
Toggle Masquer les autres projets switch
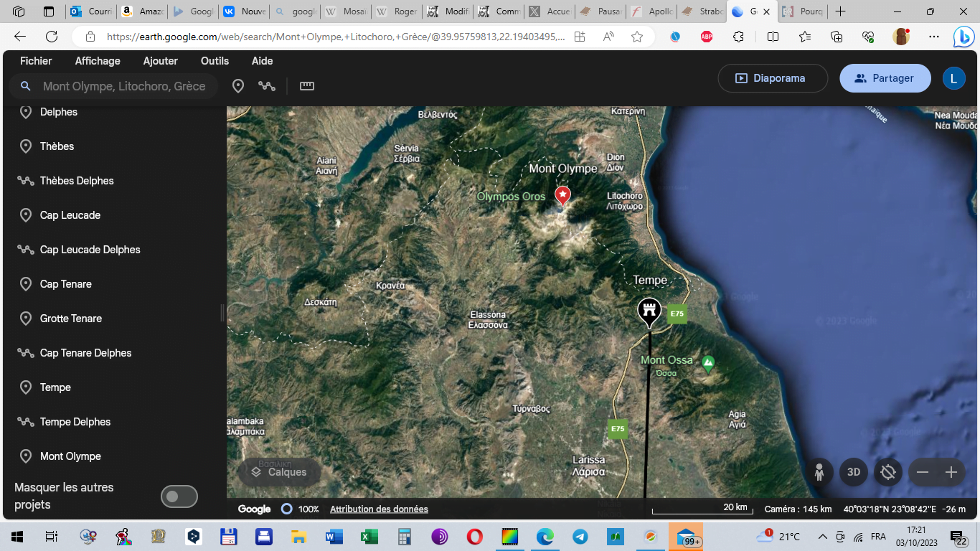179,496
